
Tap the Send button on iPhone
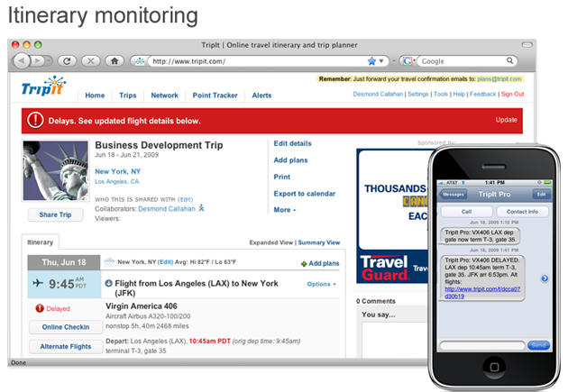coord(538,345)
